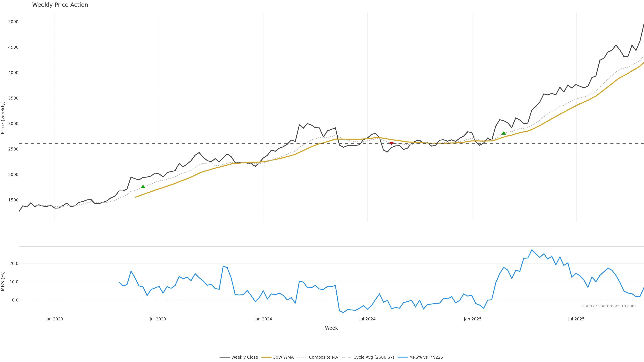Open the sharemaestro.com source link
The width and height of the screenshot is (644, 362).
pos(609,306)
